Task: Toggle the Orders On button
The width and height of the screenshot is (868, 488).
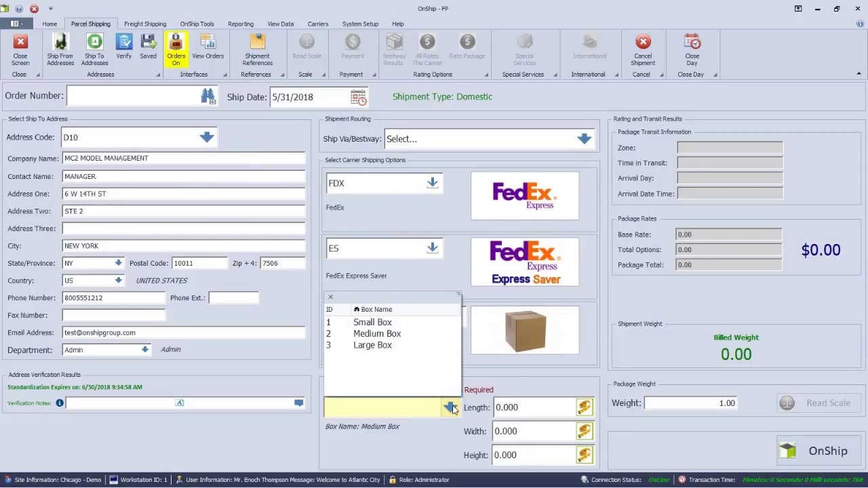Action: [176, 49]
